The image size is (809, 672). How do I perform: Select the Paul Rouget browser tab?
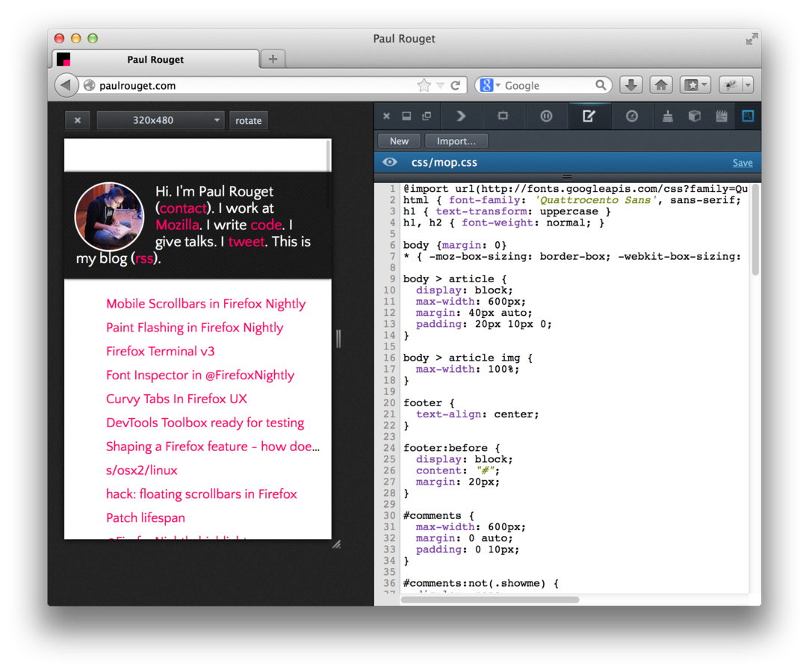coord(155,59)
